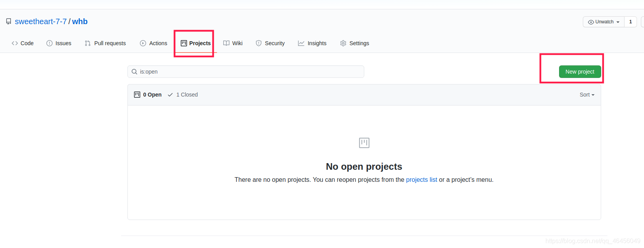
Task: Click the checkmark icon beside 1 Closed
Action: [170, 95]
